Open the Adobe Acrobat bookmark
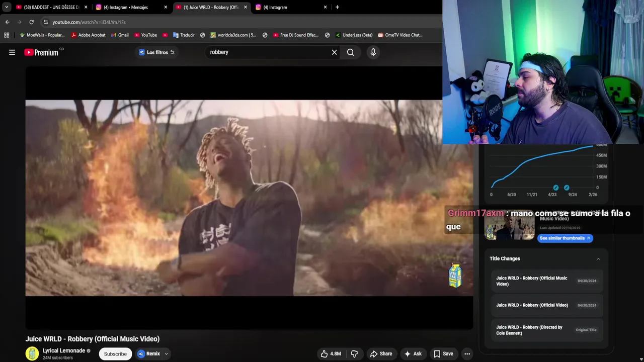The width and height of the screenshot is (644, 362). coord(88,35)
